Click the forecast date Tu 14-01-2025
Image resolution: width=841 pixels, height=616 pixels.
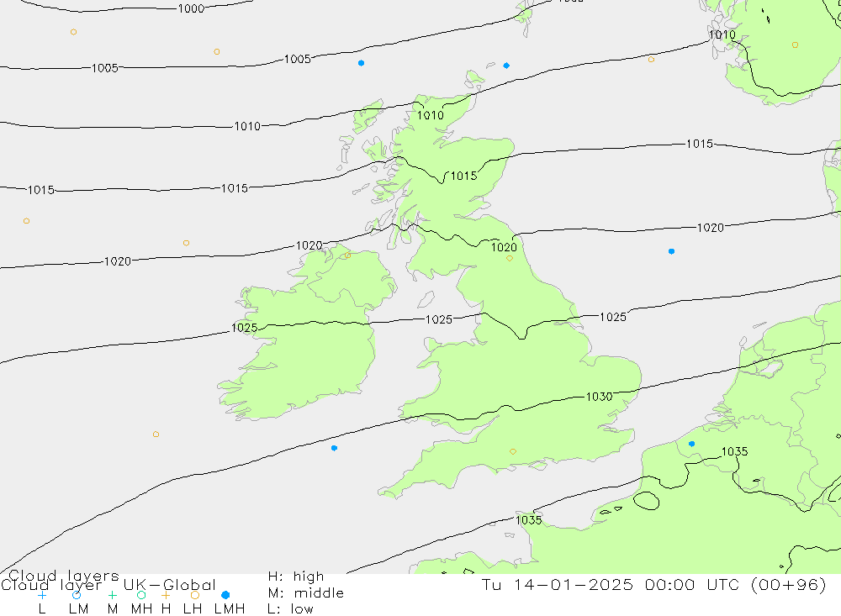[x=558, y=584]
